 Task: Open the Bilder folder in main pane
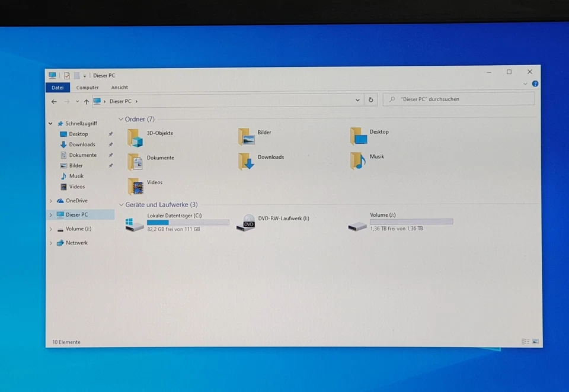coord(247,137)
